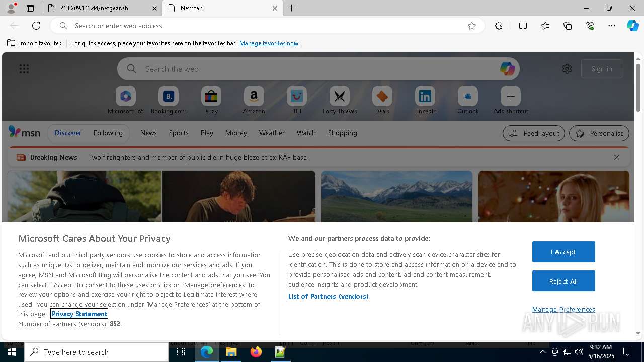Open the apps grid launcher
Screen dimensions: 644x362
(24, 69)
